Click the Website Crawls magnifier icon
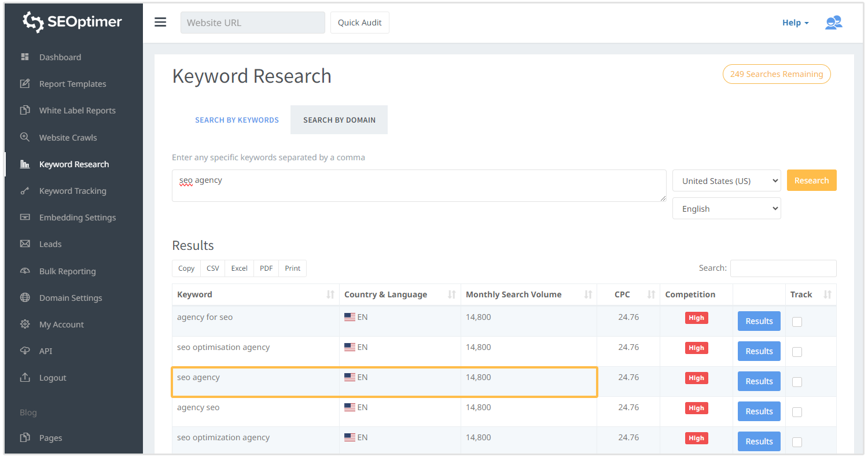868x457 pixels. coord(25,137)
